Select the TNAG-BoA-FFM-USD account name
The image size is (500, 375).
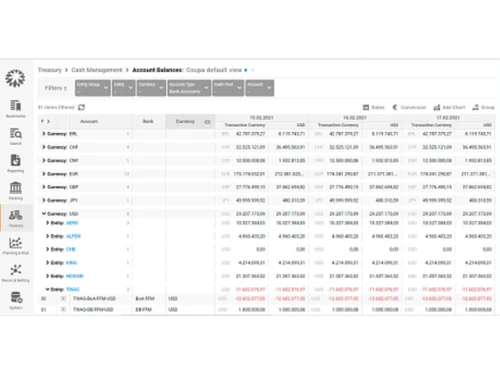[94, 299]
